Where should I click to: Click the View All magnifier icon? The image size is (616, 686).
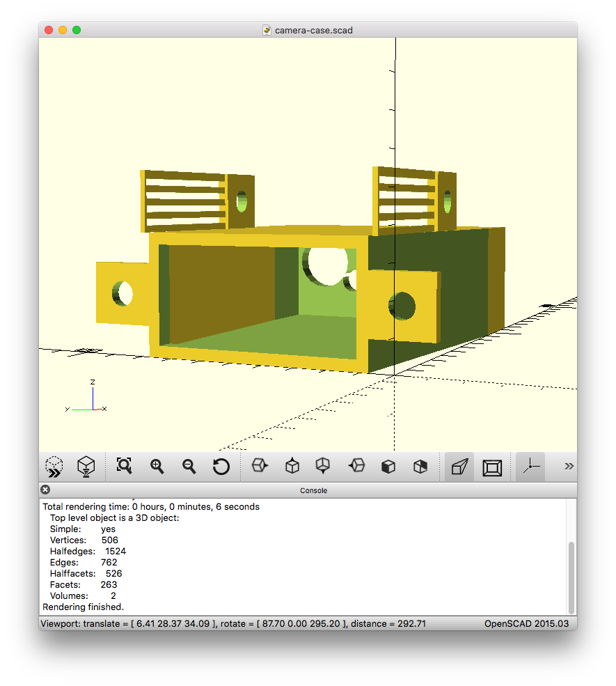point(124,466)
